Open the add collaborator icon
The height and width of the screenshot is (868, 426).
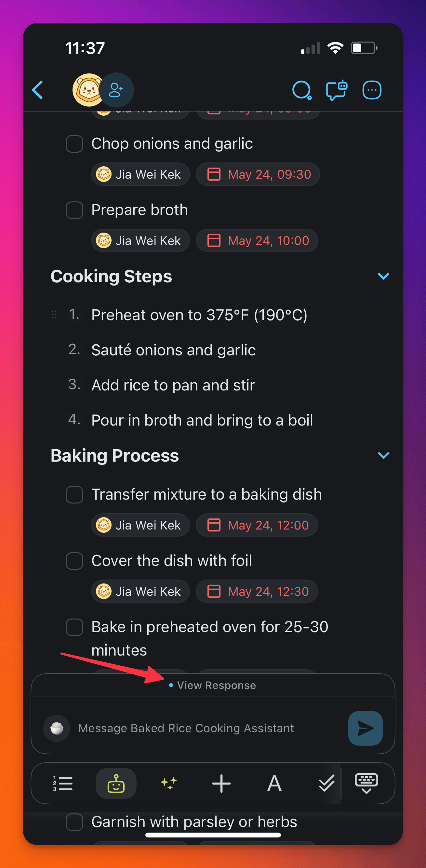click(116, 90)
